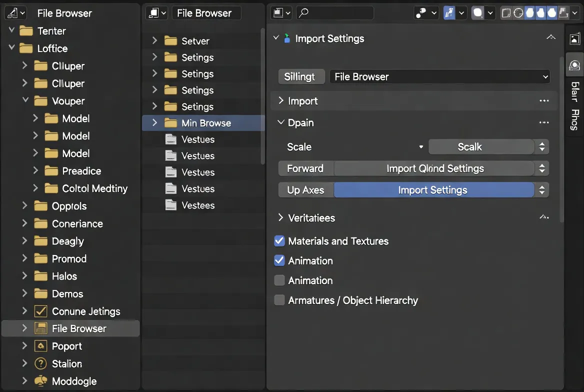Select the Demos tree row

point(71,293)
